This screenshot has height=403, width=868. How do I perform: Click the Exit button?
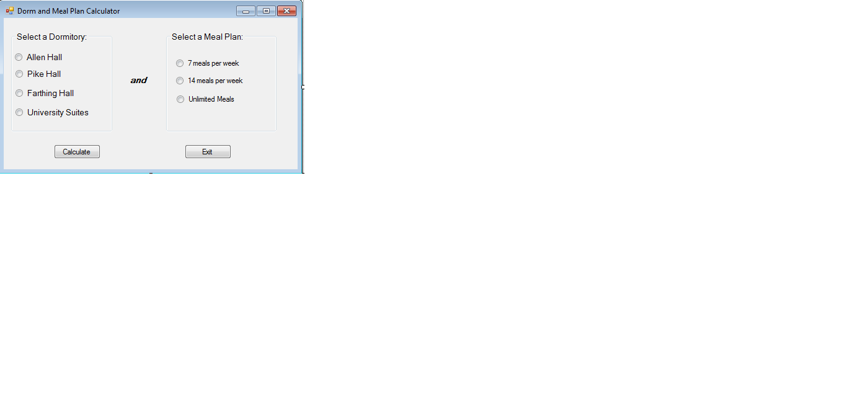click(208, 151)
